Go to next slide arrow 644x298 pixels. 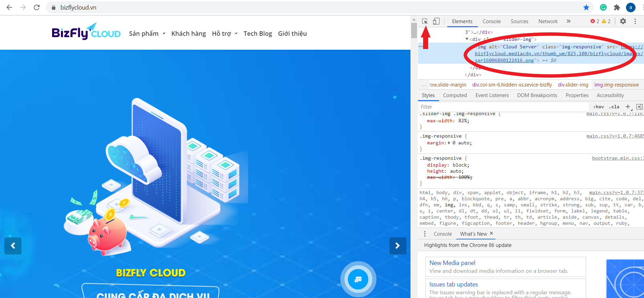click(398, 246)
